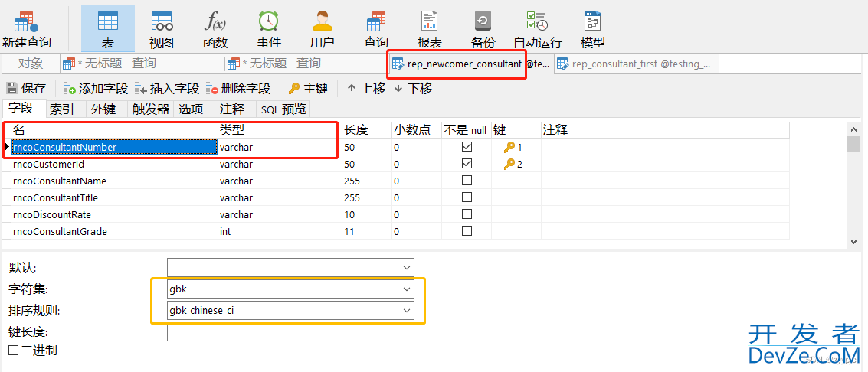Toggle not-null checkbox for rncoCustomerId
868x372 pixels.
click(x=467, y=164)
